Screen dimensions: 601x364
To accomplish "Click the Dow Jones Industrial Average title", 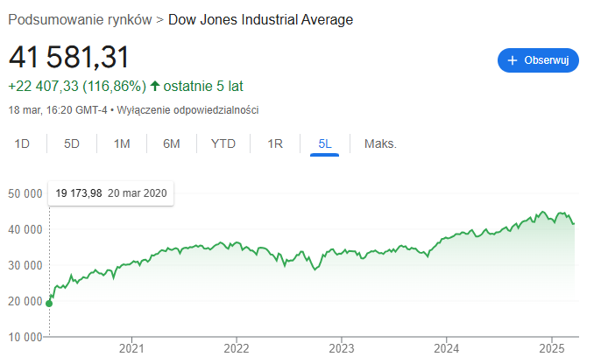I will [260, 19].
